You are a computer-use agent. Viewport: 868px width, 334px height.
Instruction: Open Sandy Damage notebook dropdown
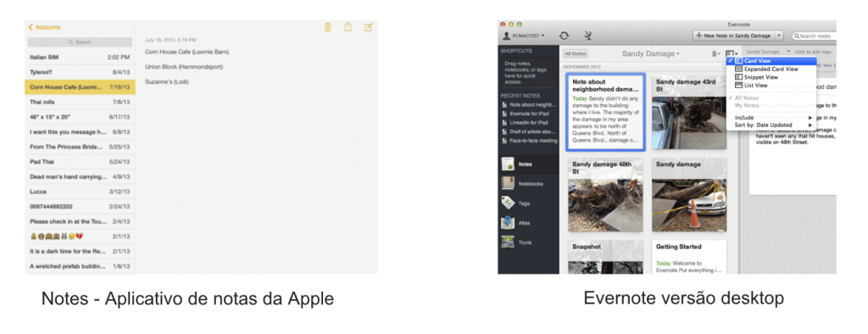[650, 53]
